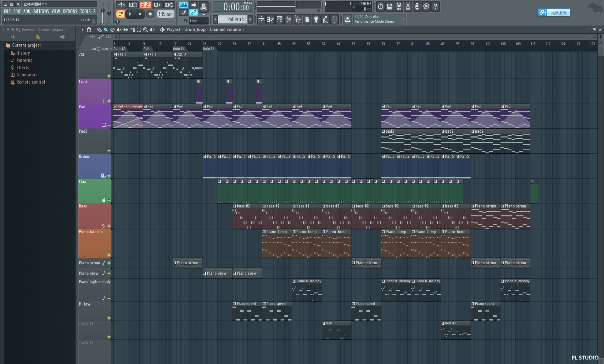The width and height of the screenshot is (604, 364).
Task: Click the playlist horizontal scrollbar
Action: pyautogui.click(x=355, y=37)
